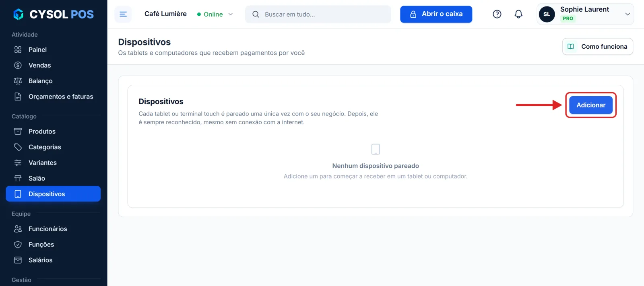This screenshot has width=644, height=286.
Task: Click the book icon in Como funciona
Action: (571, 47)
